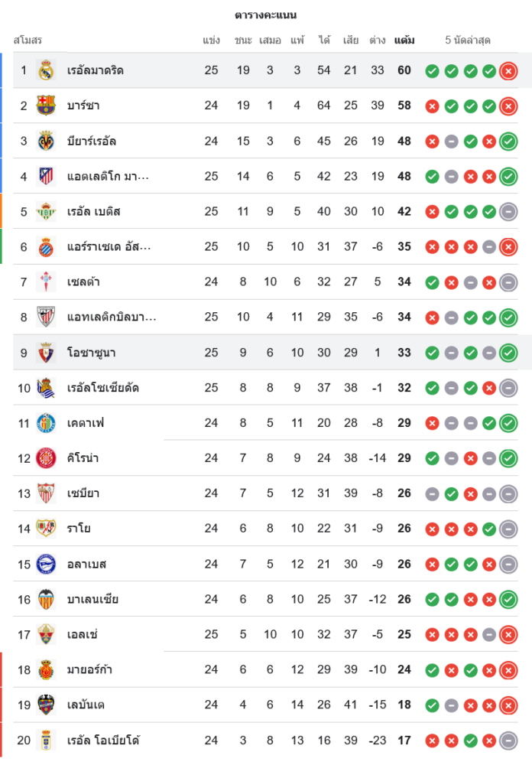
Task: Click the แต้ม points column header
Action: (x=404, y=40)
